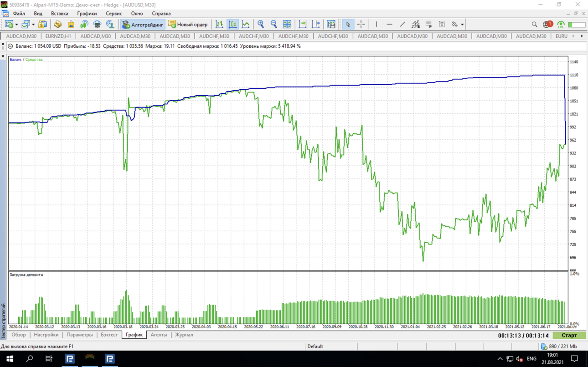Expand the profiles dropdown arrow

pos(33,25)
